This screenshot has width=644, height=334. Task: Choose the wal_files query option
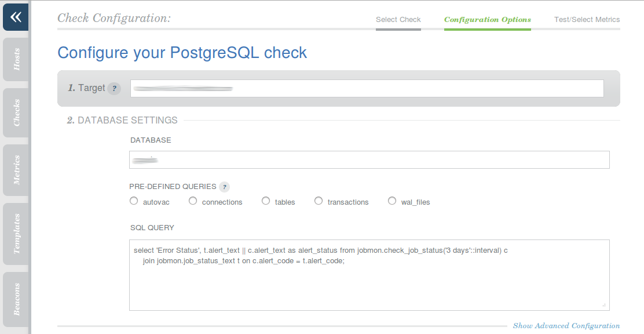tap(392, 200)
